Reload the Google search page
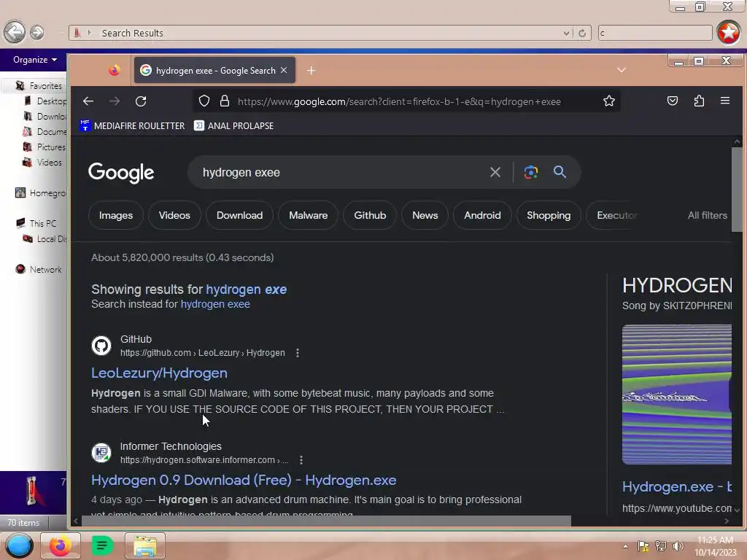 pos(141,101)
